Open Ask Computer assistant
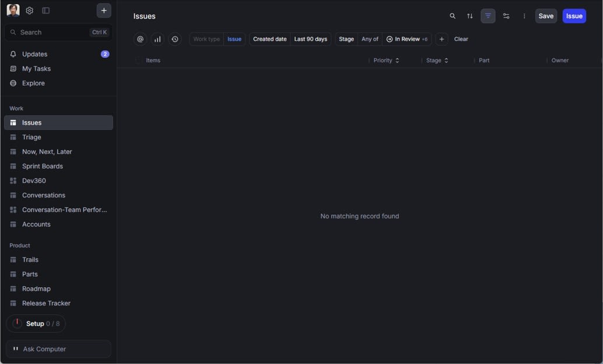Screen dimensions: 603x364 58,349
